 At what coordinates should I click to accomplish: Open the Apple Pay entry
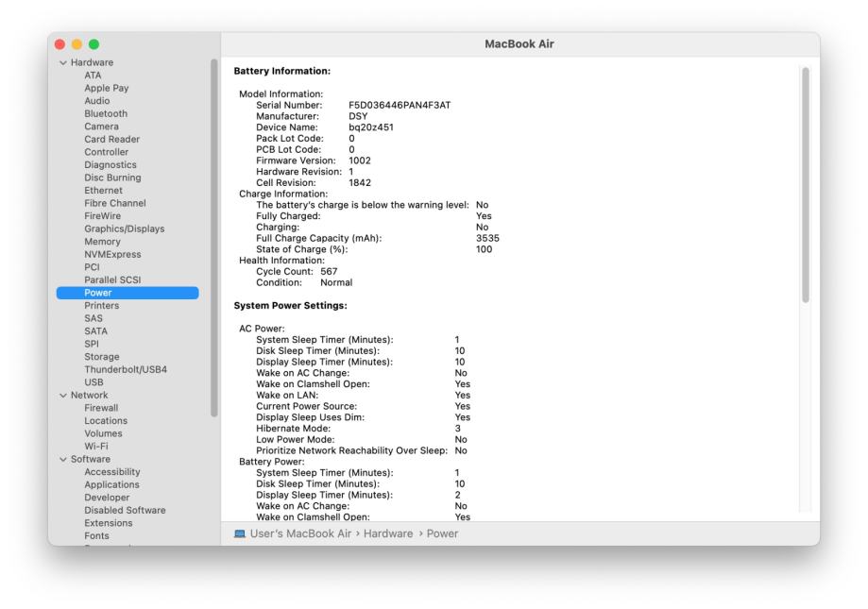click(x=107, y=88)
